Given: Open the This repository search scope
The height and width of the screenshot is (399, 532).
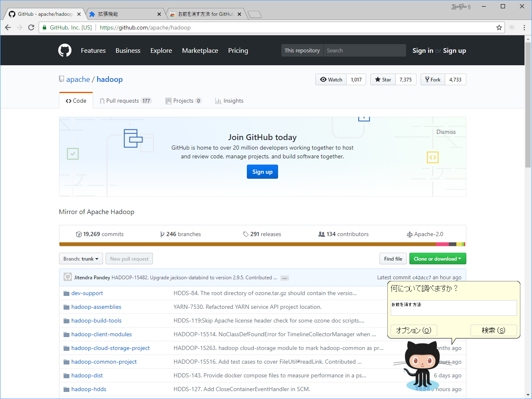Looking at the screenshot, I should (302, 50).
